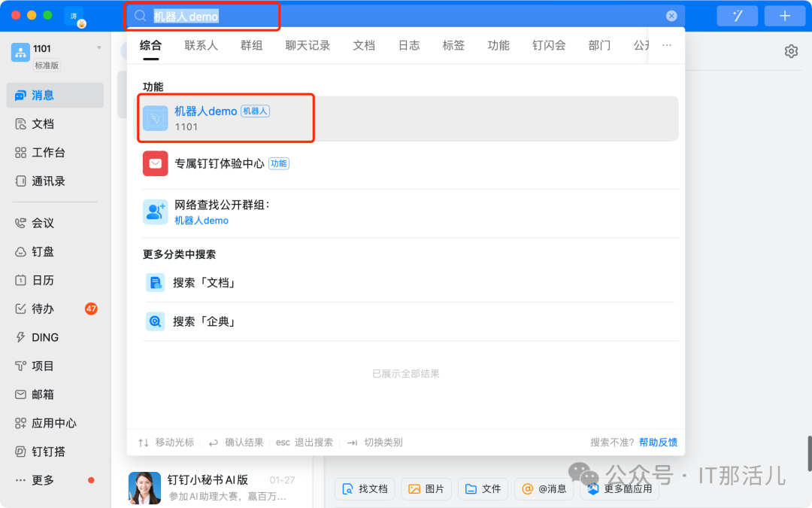
Task: Click the 机器人demo public group link
Action: pos(201,221)
